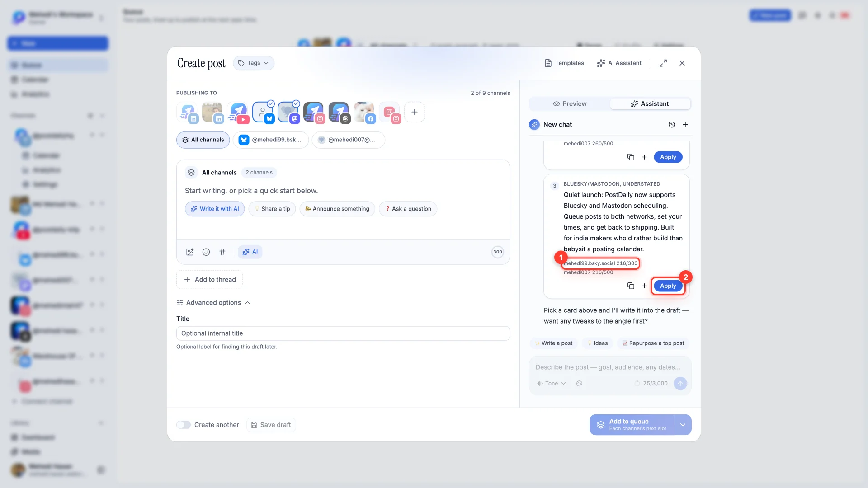The width and height of the screenshot is (868, 488).
Task: Click the Repurpose a top post chip
Action: (653, 343)
